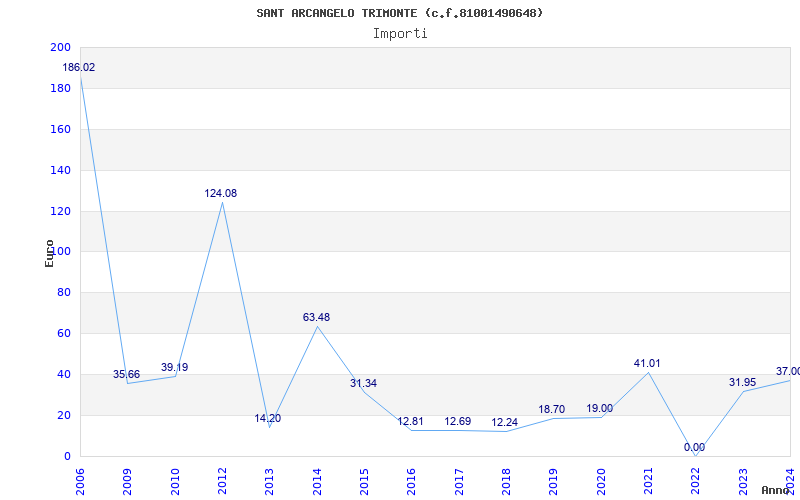Image resolution: width=800 pixels, height=500 pixels.
Task: Select the 2009 year tick label
Action: (128, 478)
